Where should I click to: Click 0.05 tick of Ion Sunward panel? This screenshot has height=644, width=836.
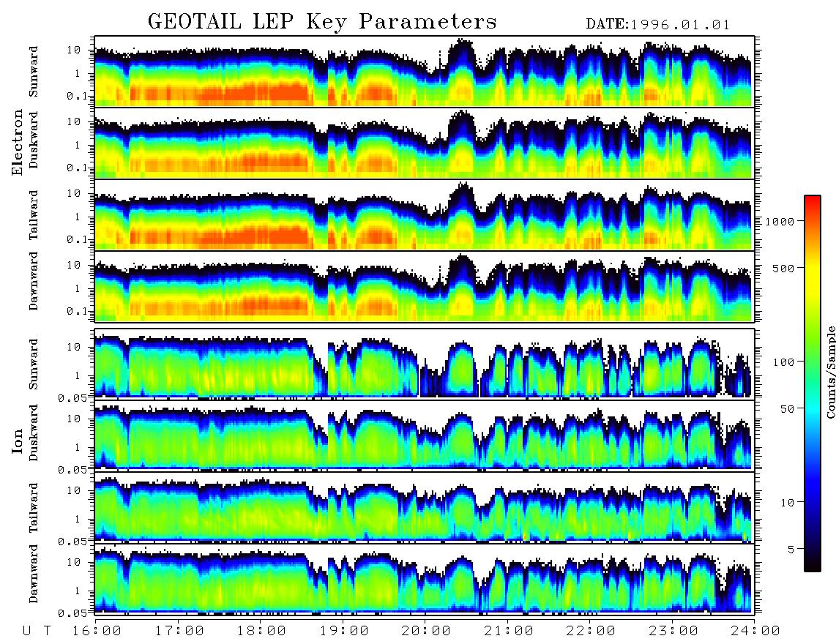[73, 397]
